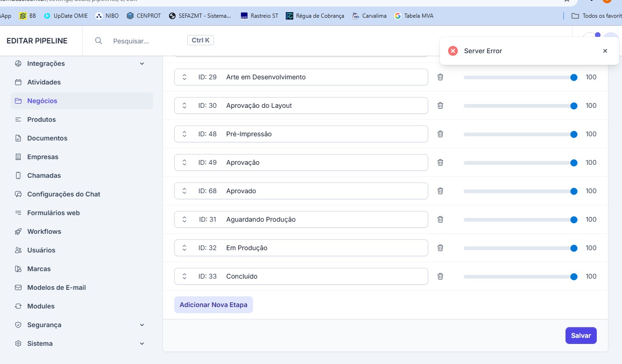Click the Chamadas phone icon
Image resolution: width=622 pixels, height=364 pixels.
pyautogui.click(x=18, y=175)
